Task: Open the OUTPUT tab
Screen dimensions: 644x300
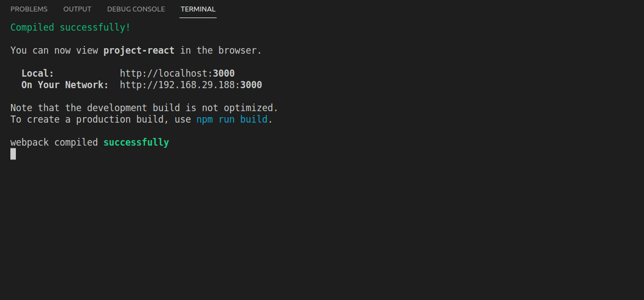Action: pyautogui.click(x=77, y=9)
